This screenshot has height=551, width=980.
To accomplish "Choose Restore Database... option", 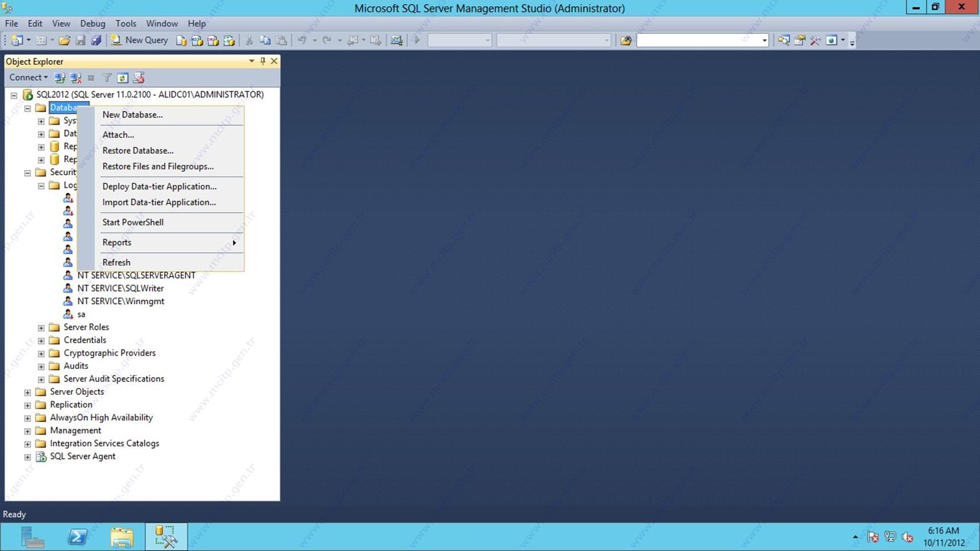I will click(x=161, y=150).
